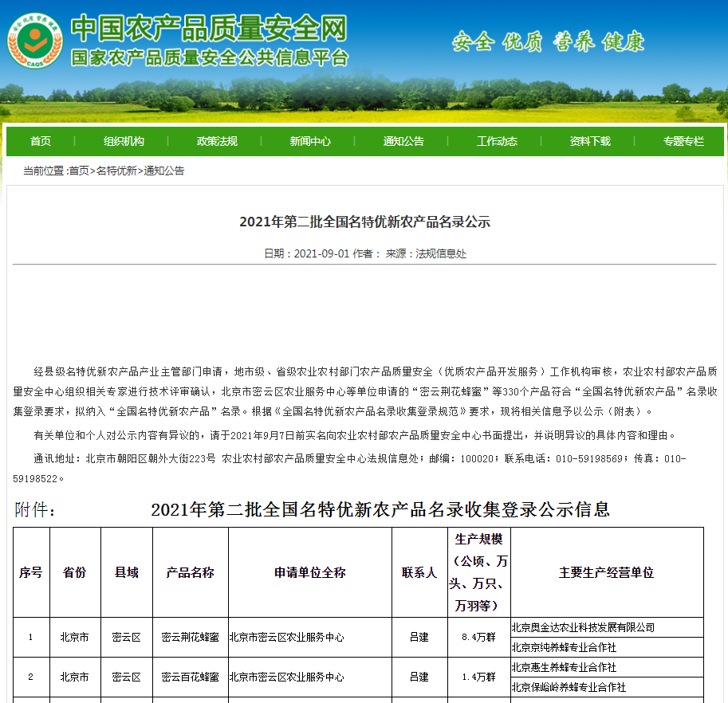Click 北京奥金达农业科技发展有限公司 table cell
The height and width of the screenshot is (703, 728).
coord(583,627)
